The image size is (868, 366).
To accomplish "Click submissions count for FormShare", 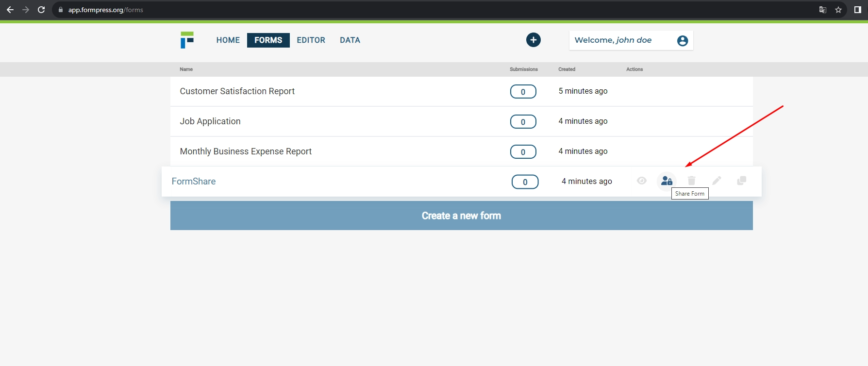I will tap(525, 182).
